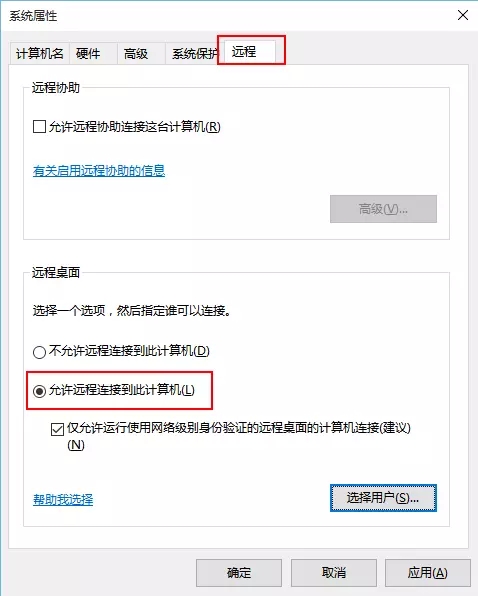Dismiss dialog with 取消 button

(334, 572)
